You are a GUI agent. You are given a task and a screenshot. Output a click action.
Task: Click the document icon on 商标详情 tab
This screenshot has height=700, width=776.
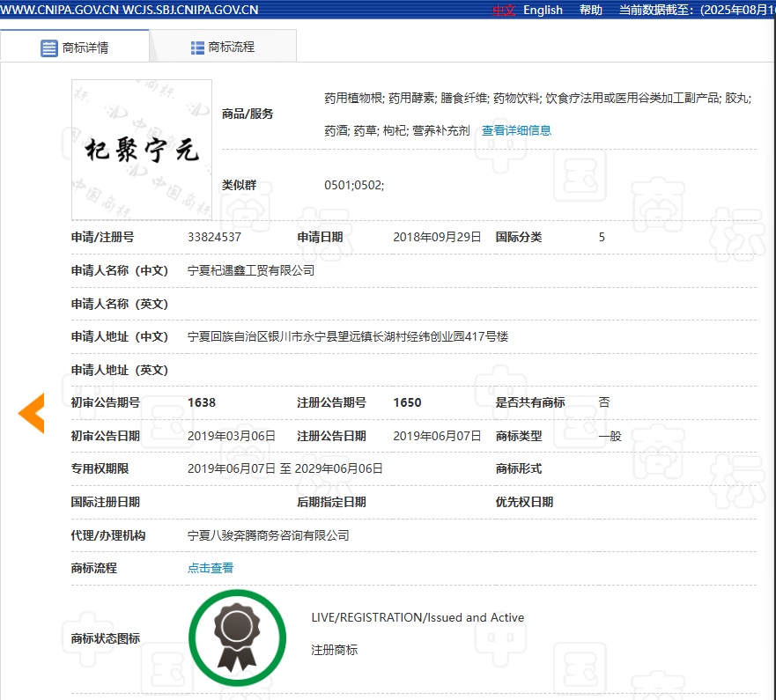49,48
